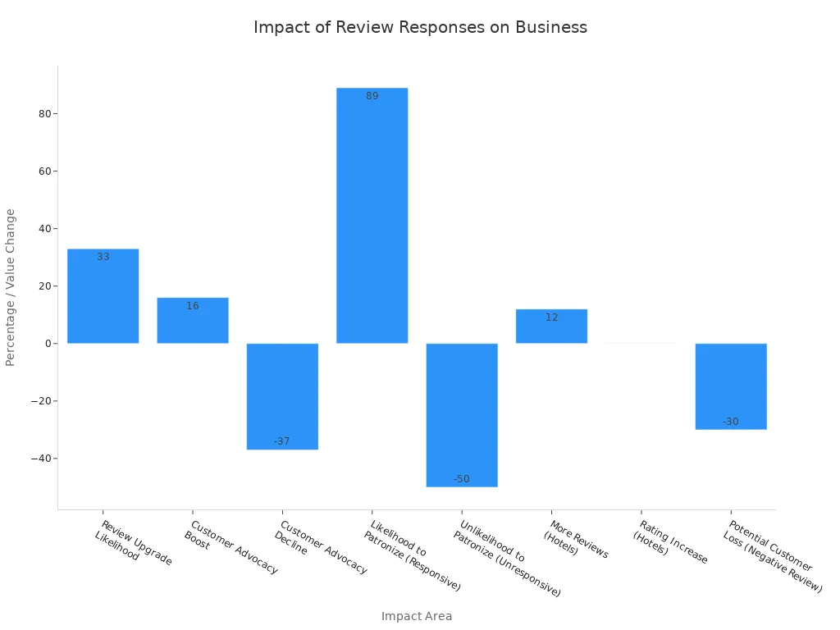Click the 'Customer Advocacy Decline' axis label

[321, 546]
